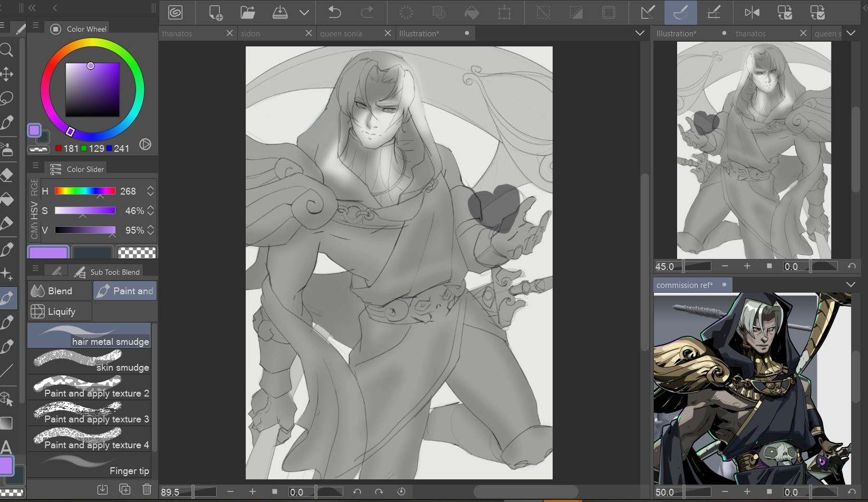This screenshot has height=502, width=868.
Task: Toggle Show border of selected area
Action: [x=609, y=12]
